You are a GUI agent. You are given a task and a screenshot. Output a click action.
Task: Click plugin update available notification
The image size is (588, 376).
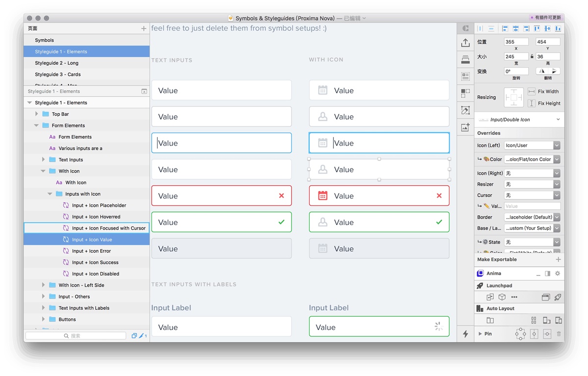[x=546, y=18]
